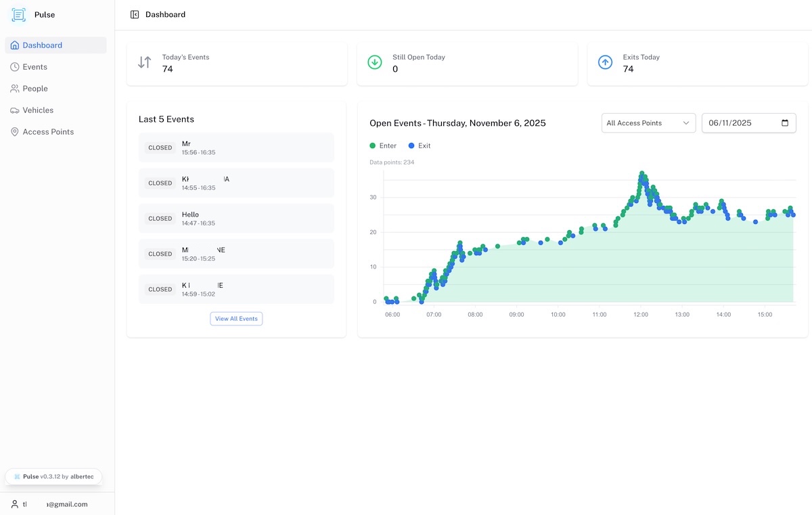Viewport: 812px width, 515px height.
Task: Open the People section in sidebar
Action: (x=35, y=89)
